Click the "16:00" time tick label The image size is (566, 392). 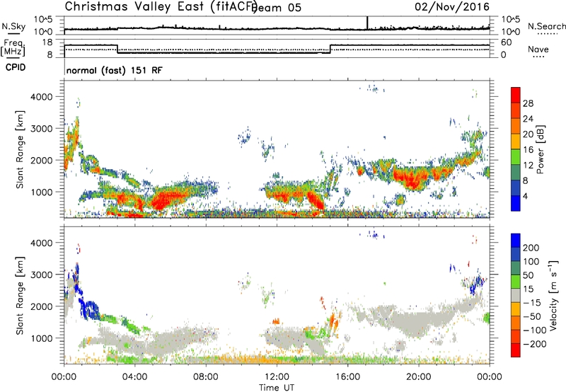pyautogui.click(x=347, y=377)
